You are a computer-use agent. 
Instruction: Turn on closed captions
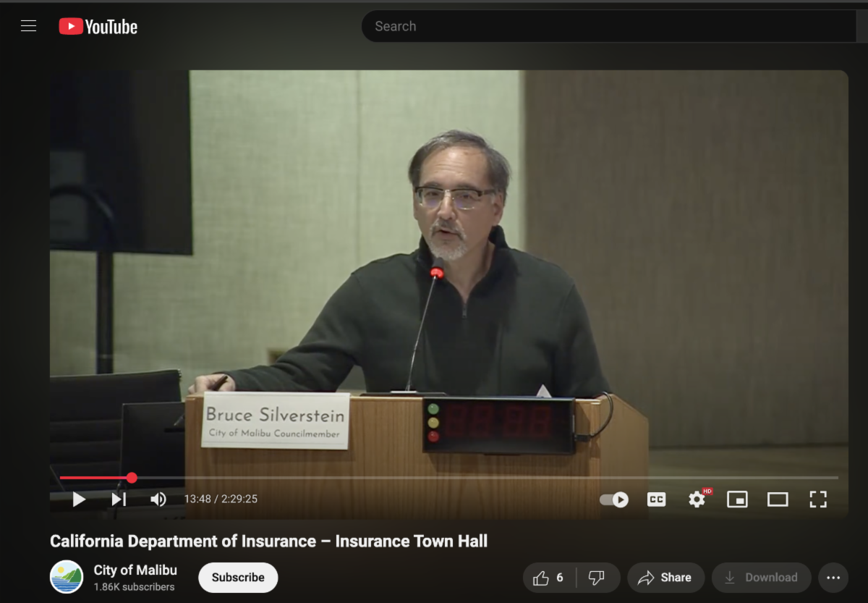656,499
